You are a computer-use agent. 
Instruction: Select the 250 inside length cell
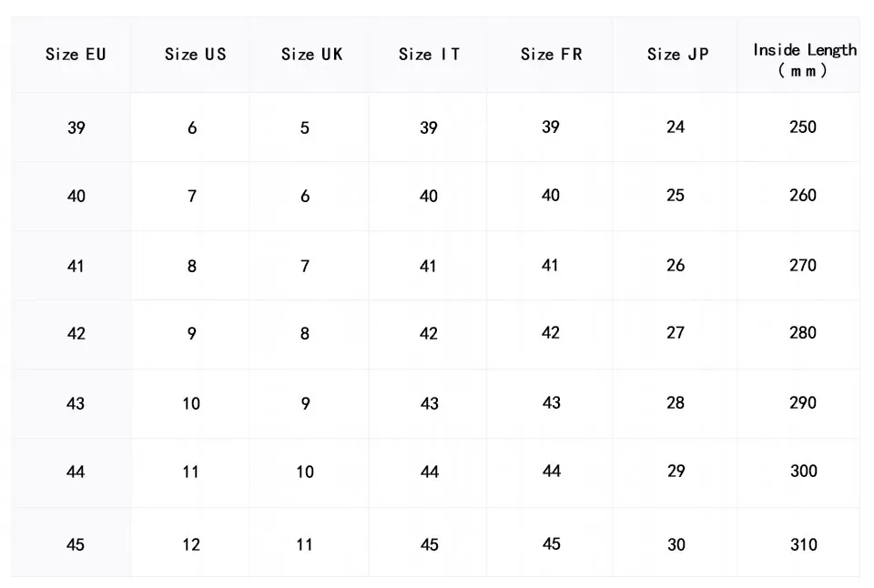click(803, 127)
